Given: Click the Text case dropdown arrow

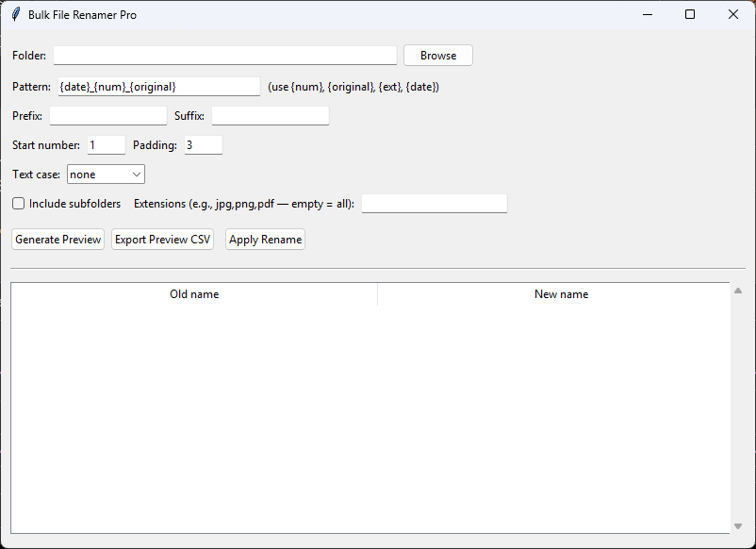Looking at the screenshot, I should 136,174.
